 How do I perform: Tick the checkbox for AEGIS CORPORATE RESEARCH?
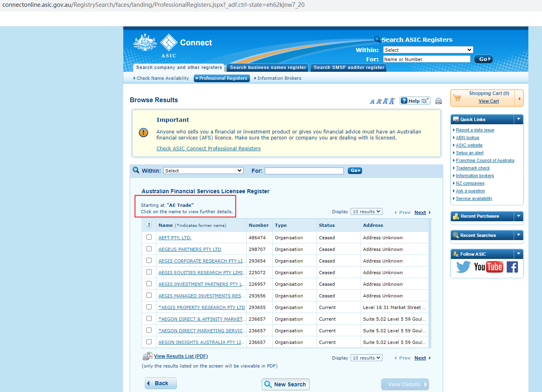pyautogui.click(x=149, y=260)
